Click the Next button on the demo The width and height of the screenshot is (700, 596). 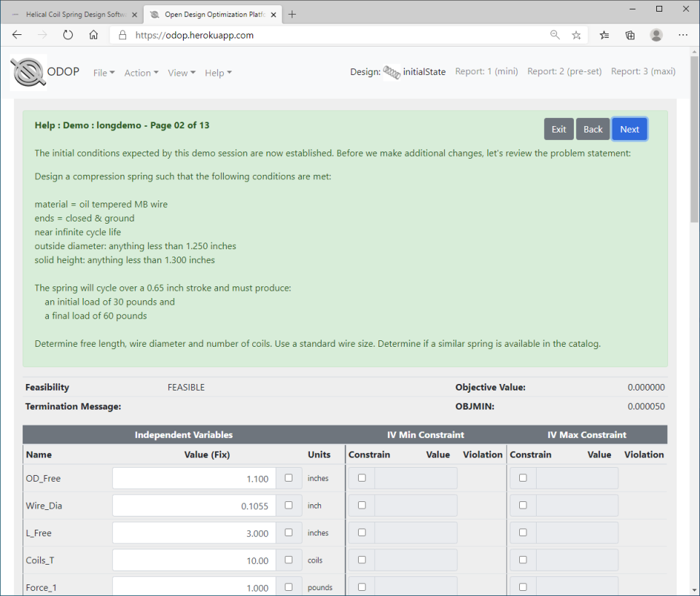pyautogui.click(x=629, y=129)
